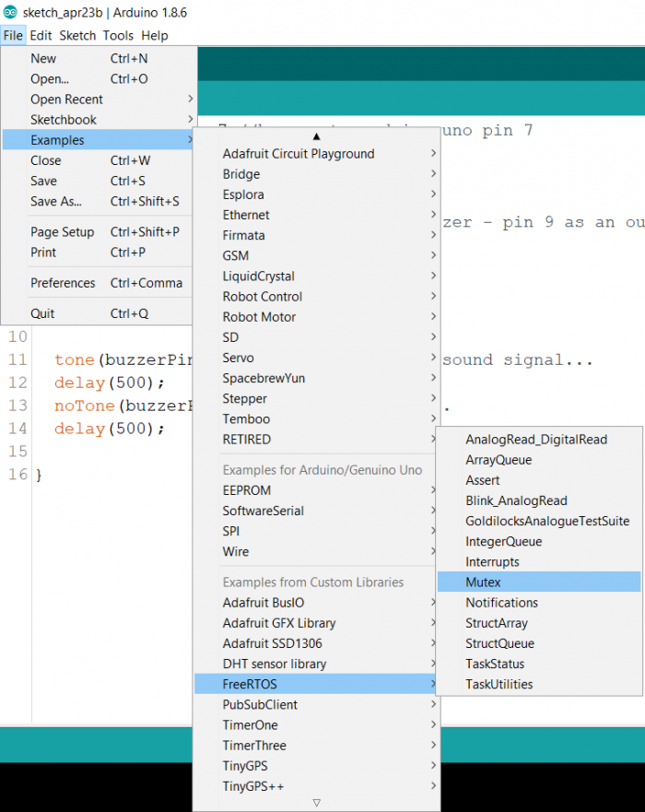
Task: Load the ArrayQueue example
Action: point(539,459)
